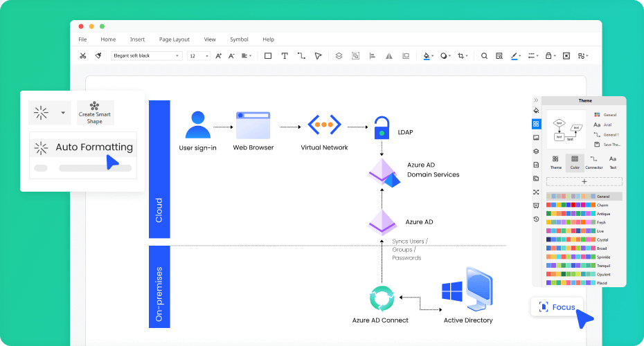Open the fill color bucket dropdown
Viewport: 644px width, 346px height.
coord(429,56)
